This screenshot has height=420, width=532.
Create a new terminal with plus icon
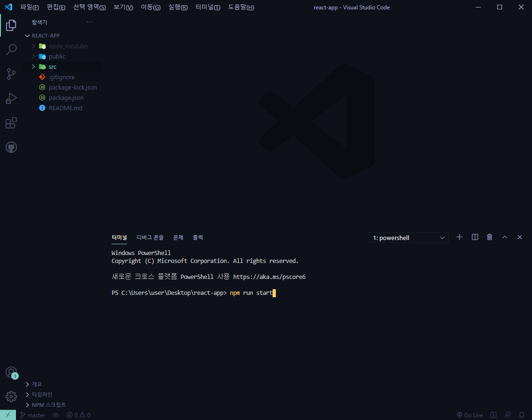[459, 237]
